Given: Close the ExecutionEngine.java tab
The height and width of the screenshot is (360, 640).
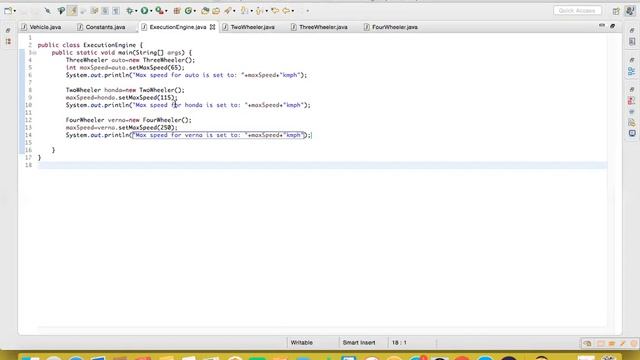Looking at the screenshot, I should point(213,27).
